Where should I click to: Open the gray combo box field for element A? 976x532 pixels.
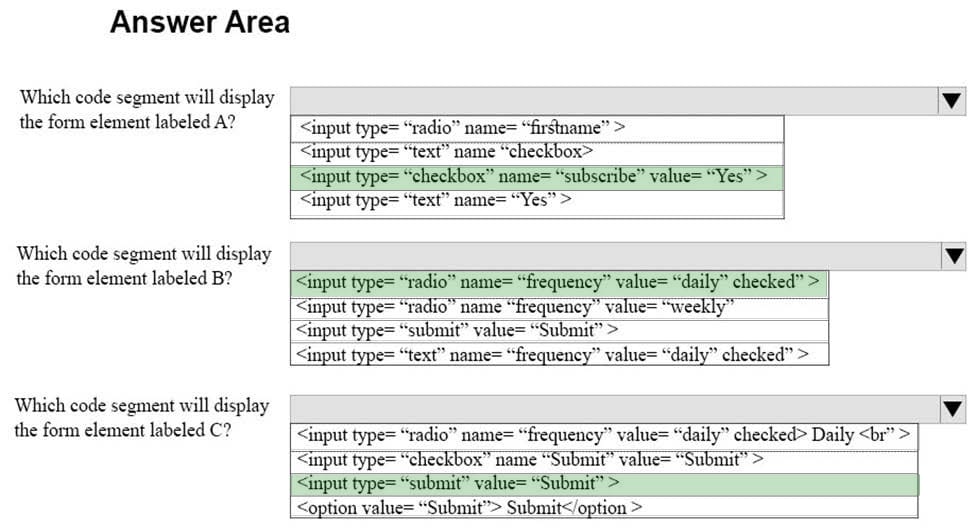click(612, 100)
